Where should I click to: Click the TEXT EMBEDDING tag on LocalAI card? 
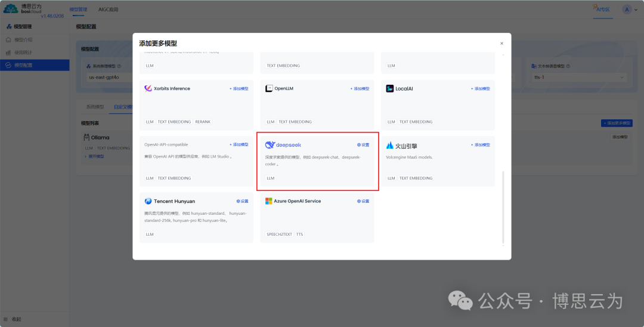tap(416, 122)
